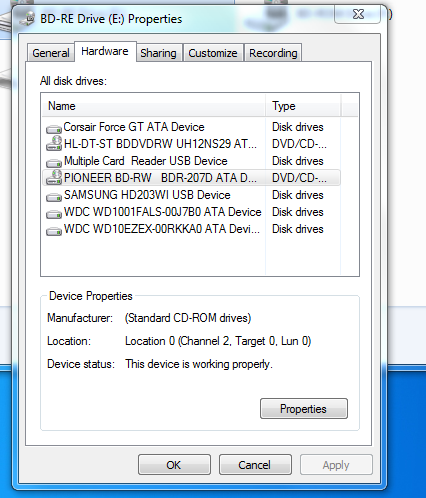Select Multiple Card Reader USB Device
Image resolution: width=426 pixels, height=498 pixels.
click(191, 161)
